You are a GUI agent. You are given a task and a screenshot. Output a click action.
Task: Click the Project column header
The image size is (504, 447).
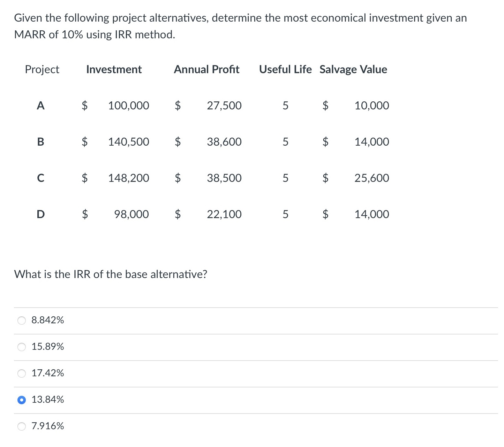point(42,69)
